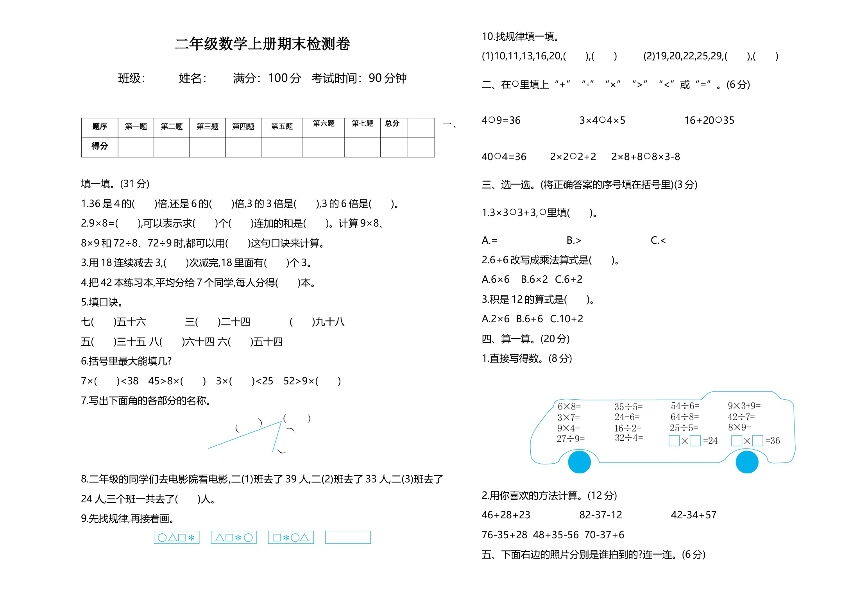Click the line 2.6+6改写成乘法算式是
Screen dimensions: 868x600
550,260
